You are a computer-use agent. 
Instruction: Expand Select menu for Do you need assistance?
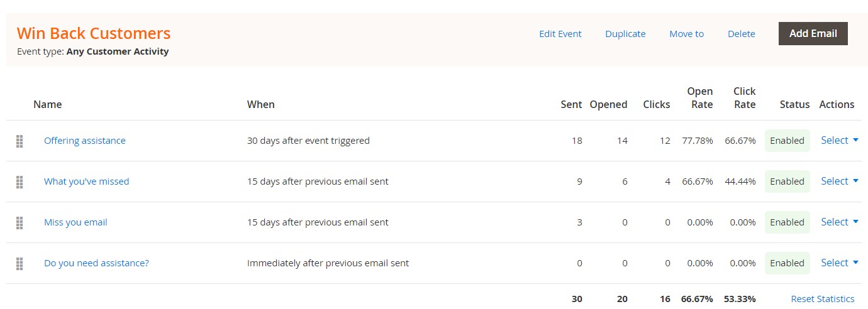pyautogui.click(x=839, y=263)
